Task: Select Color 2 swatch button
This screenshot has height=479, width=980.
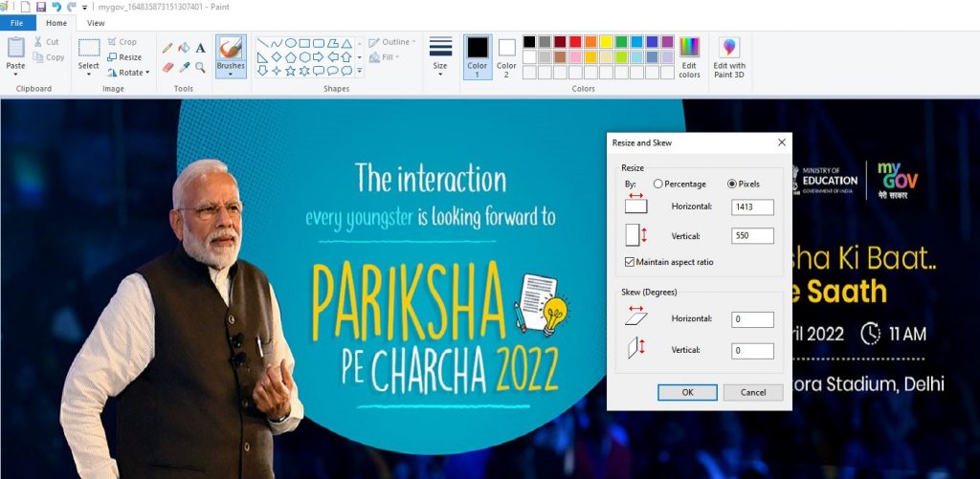Action: click(x=506, y=56)
